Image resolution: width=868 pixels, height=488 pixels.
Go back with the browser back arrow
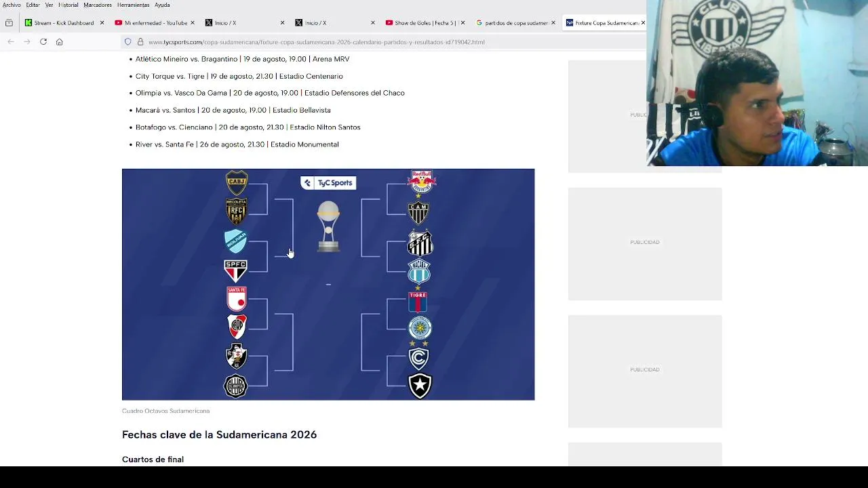click(11, 42)
